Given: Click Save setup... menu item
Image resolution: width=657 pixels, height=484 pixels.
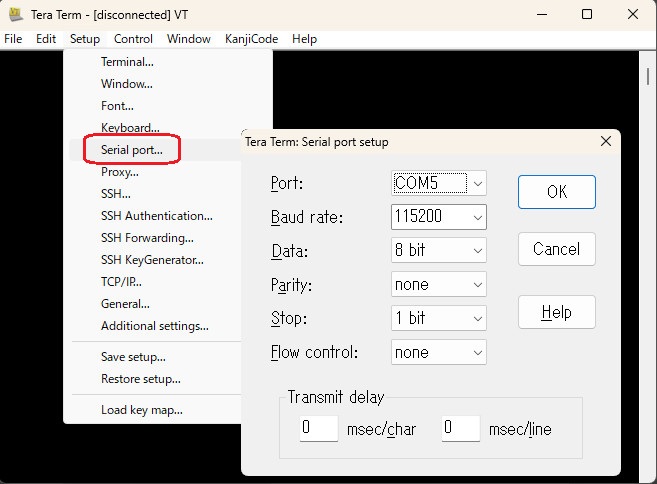Looking at the screenshot, I should coord(133,357).
